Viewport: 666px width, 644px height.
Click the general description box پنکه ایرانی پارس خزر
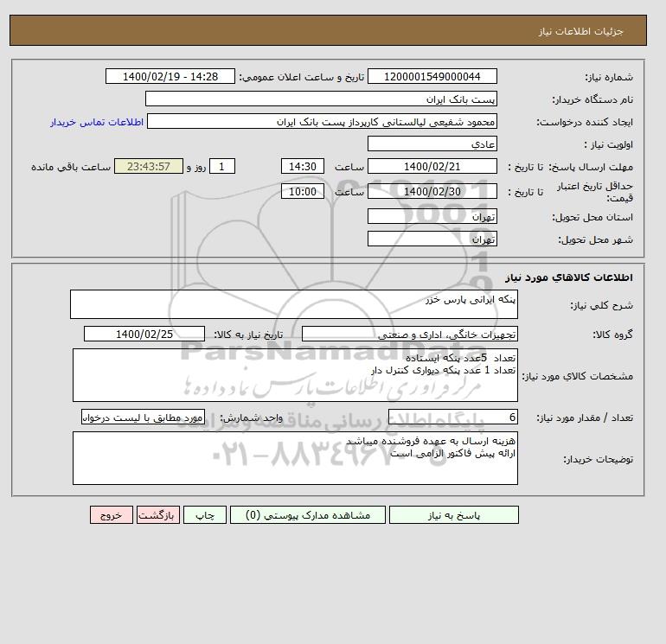294,304
